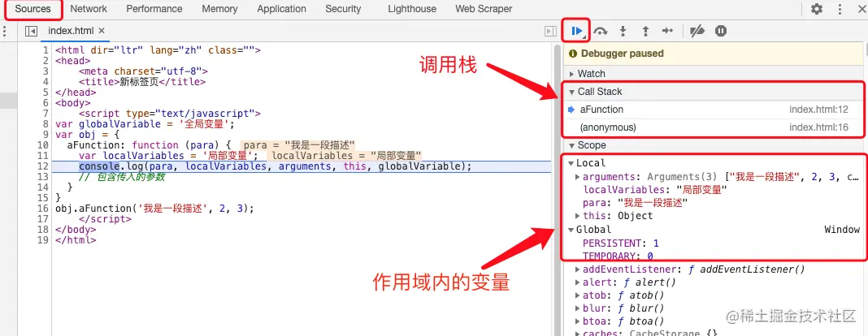The width and height of the screenshot is (868, 336).
Task: Expand the arguments variable
Action: (x=578, y=177)
